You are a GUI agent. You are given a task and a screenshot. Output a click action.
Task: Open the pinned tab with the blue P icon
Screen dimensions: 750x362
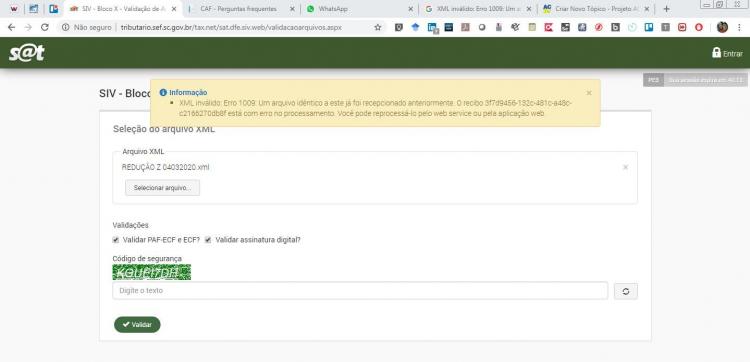(x=54, y=9)
